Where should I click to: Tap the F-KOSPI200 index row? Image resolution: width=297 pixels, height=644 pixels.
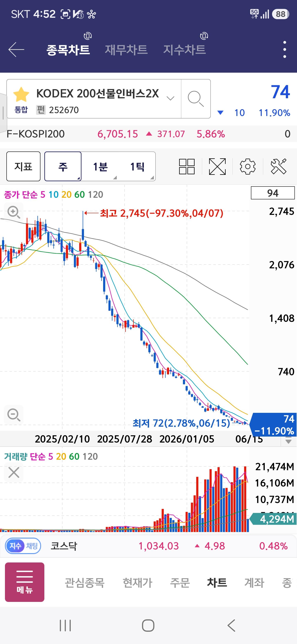pos(148,134)
